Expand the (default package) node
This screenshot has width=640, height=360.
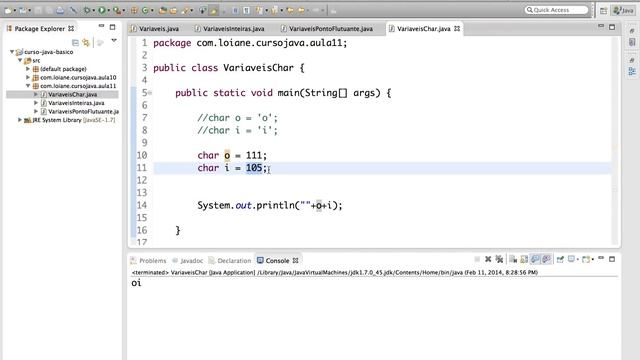click(28, 69)
